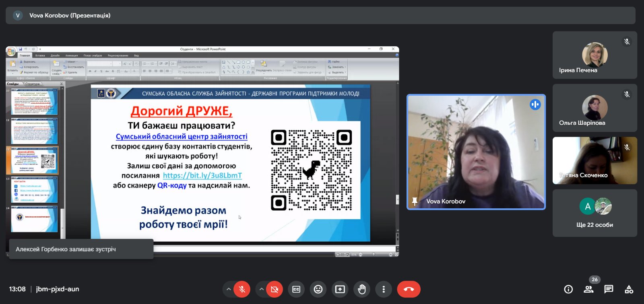Click the meeting code jbm-pjxd-aun
The width and height of the screenshot is (644, 304).
58,289
